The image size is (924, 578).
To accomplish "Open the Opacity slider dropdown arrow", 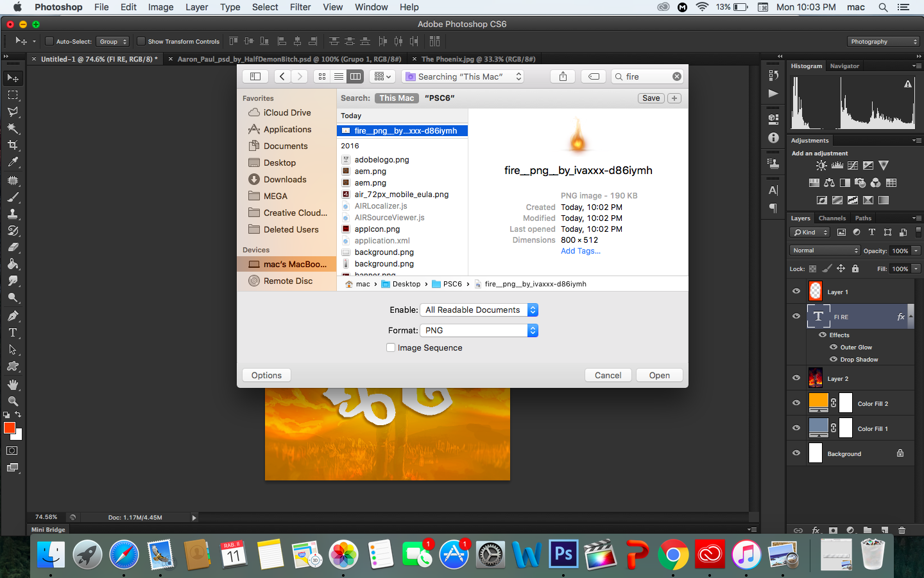I will pos(916,250).
